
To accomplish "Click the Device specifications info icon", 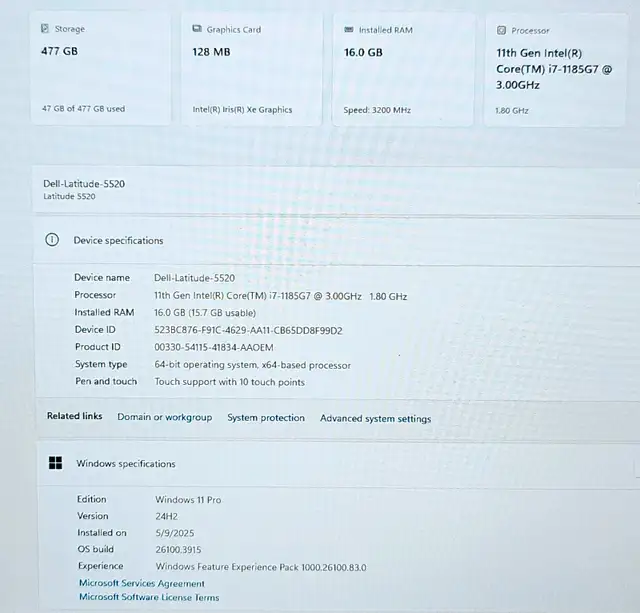I will 52,240.
